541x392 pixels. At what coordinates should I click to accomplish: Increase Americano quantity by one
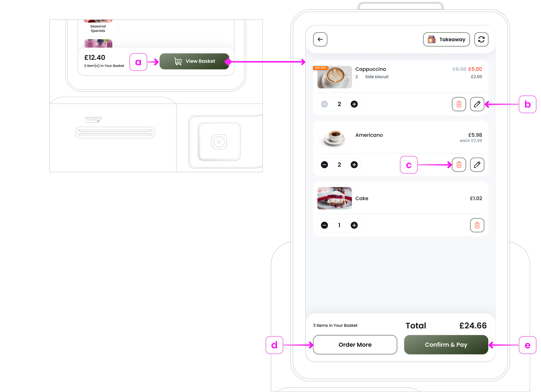pos(354,165)
